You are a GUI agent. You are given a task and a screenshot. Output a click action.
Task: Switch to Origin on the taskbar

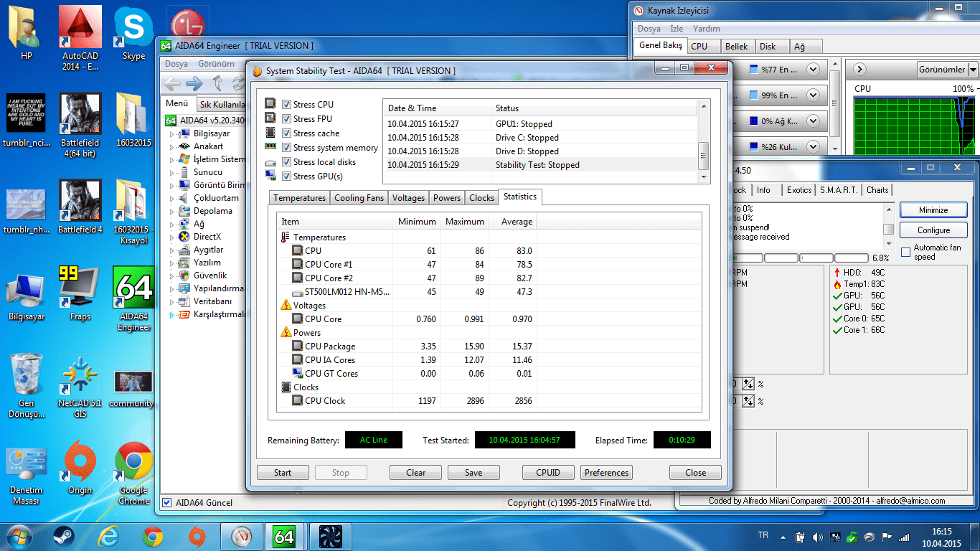tap(197, 537)
